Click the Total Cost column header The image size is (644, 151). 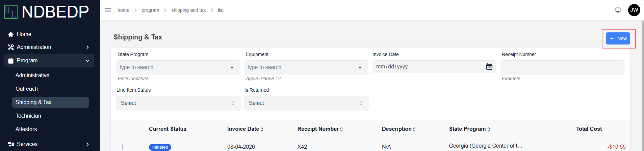tap(589, 129)
